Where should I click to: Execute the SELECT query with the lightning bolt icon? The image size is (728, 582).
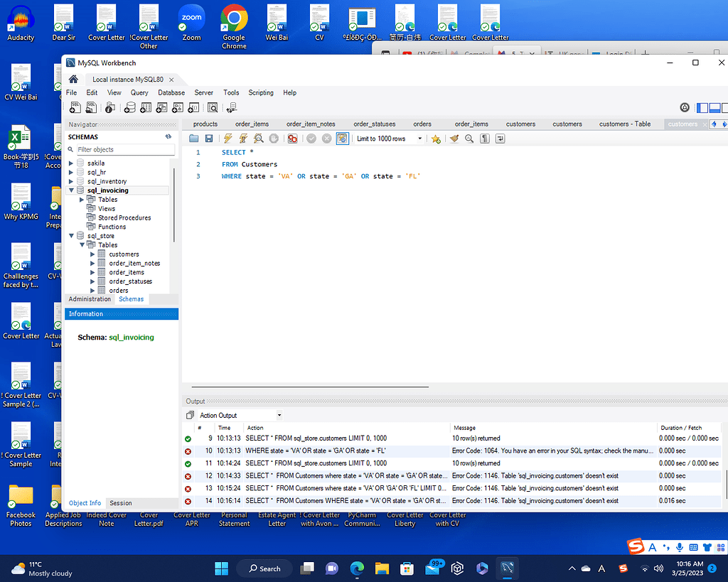(227, 138)
